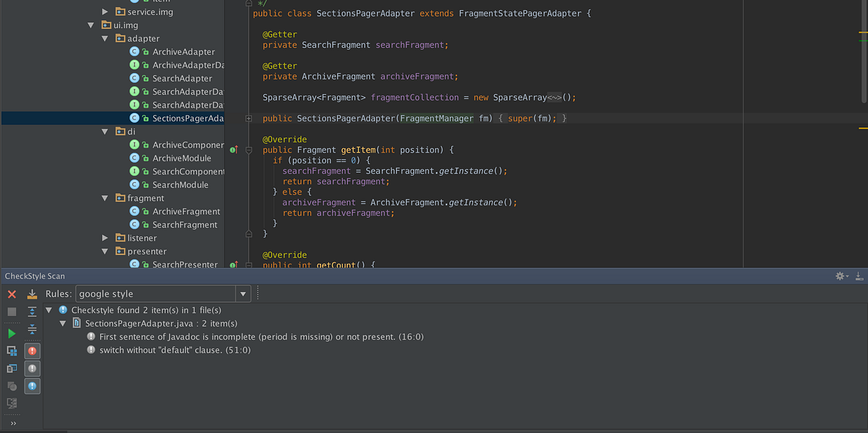Export the CheckStyle report via download icon

click(x=32, y=293)
